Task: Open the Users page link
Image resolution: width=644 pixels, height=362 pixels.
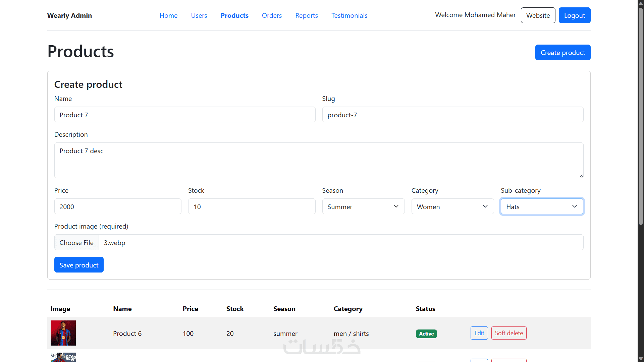Action: (x=199, y=15)
